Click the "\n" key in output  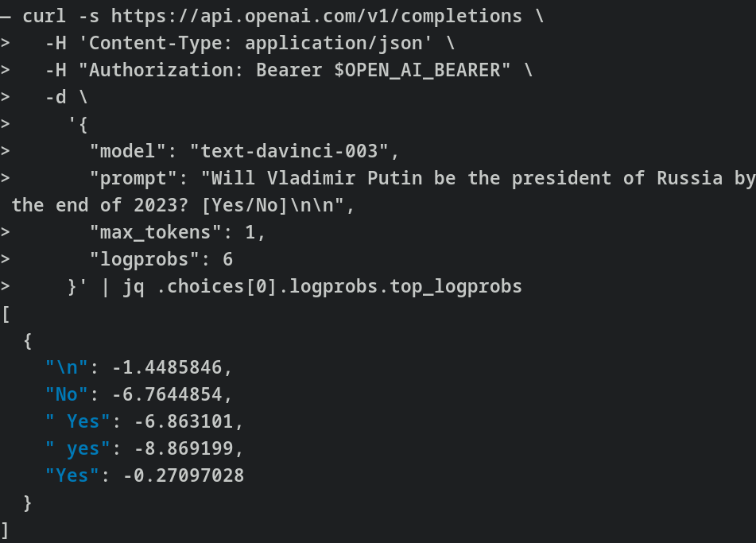coord(67,367)
